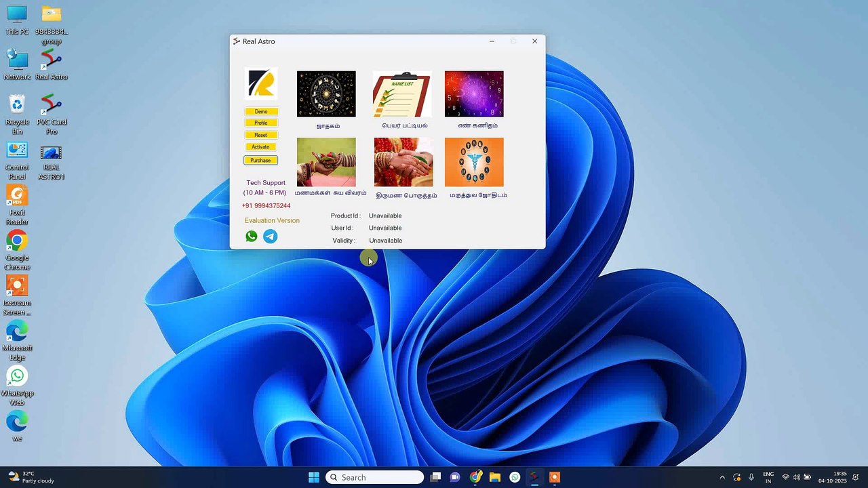
Task: Select Google Chrome desktop icon
Action: 17,251
